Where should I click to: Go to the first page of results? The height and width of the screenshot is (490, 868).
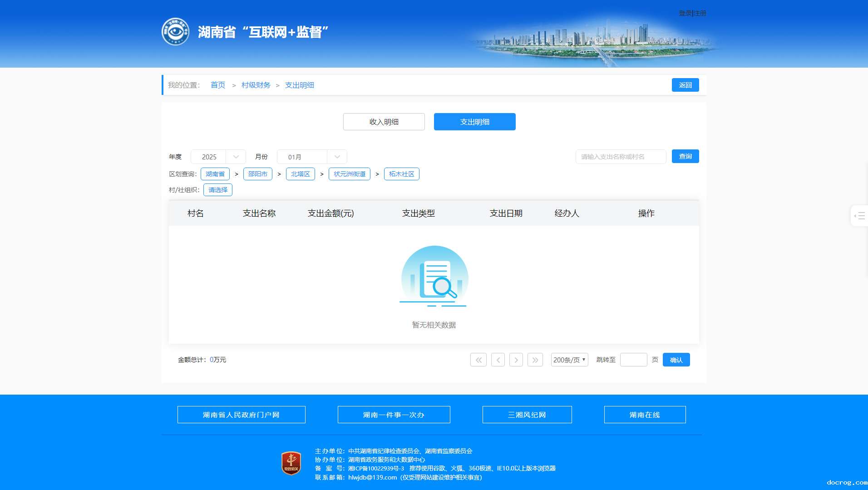[x=478, y=360]
